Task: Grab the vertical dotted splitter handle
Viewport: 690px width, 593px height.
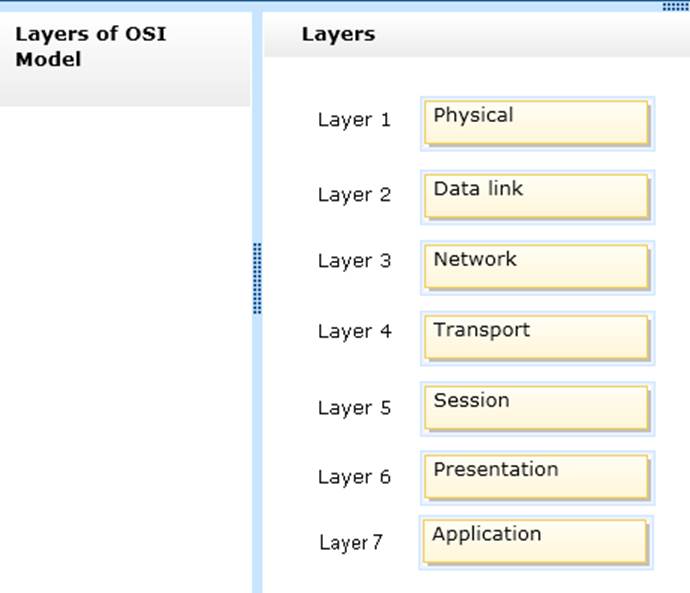Action: tap(257, 278)
